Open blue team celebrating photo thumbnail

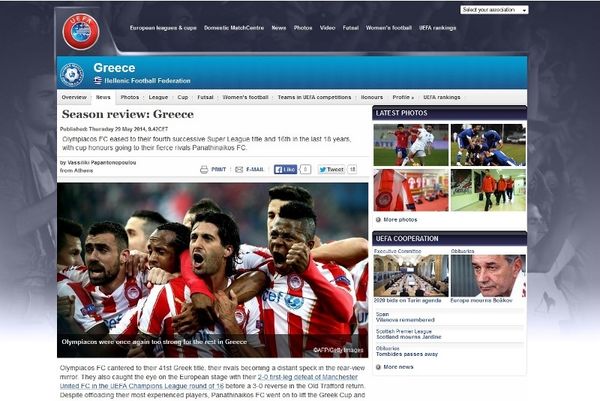488,145
